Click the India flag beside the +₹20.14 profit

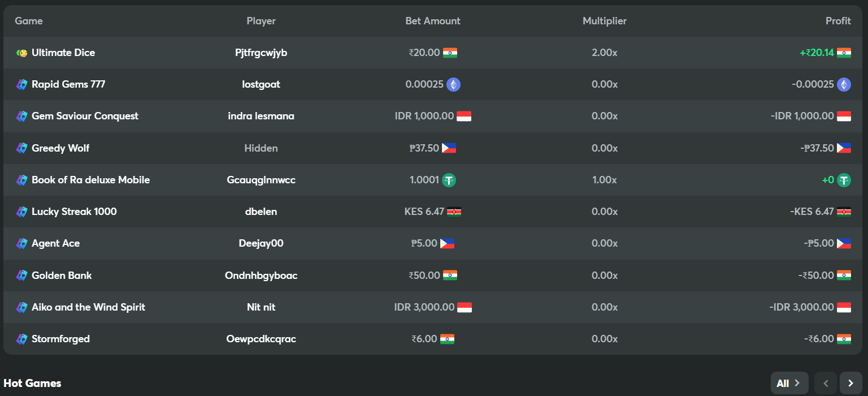click(844, 53)
